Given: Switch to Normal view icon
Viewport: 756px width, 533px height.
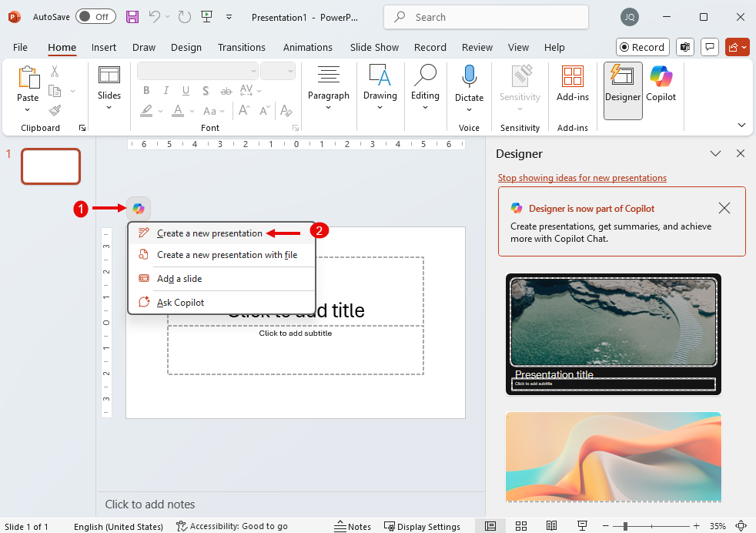Looking at the screenshot, I should pos(490,526).
